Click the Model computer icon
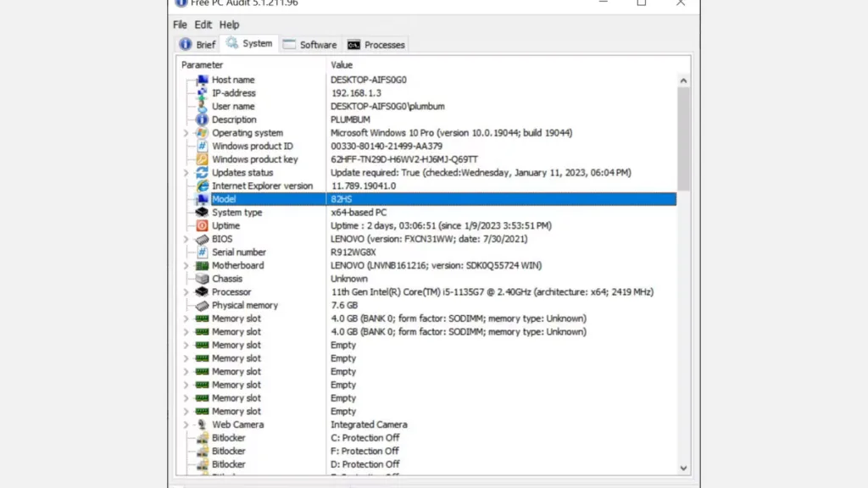This screenshot has height=488, width=868. click(202, 199)
